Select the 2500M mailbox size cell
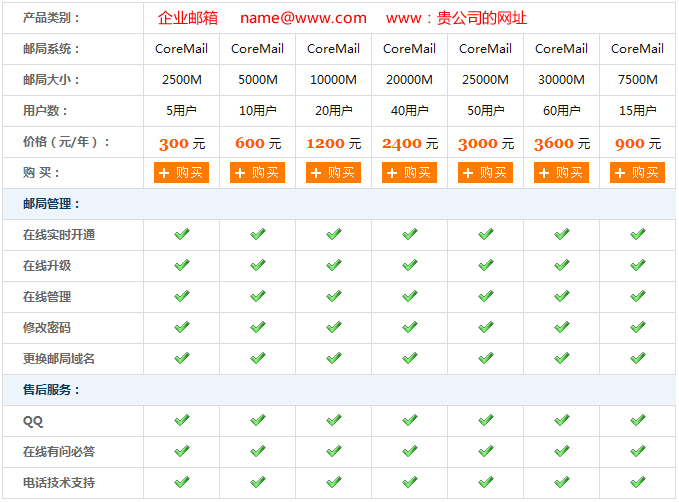 click(x=181, y=80)
